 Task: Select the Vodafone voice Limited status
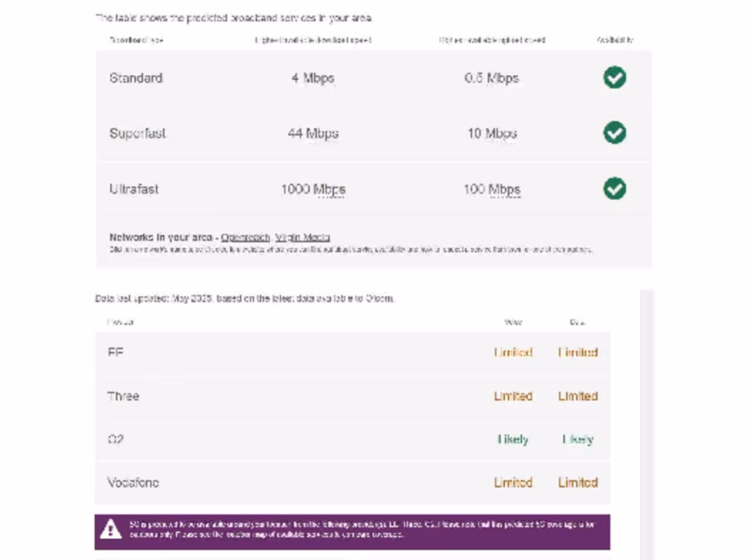(513, 482)
